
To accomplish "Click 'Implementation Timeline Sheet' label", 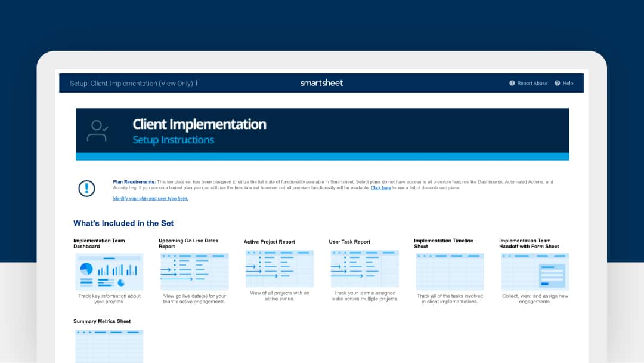I will point(444,244).
